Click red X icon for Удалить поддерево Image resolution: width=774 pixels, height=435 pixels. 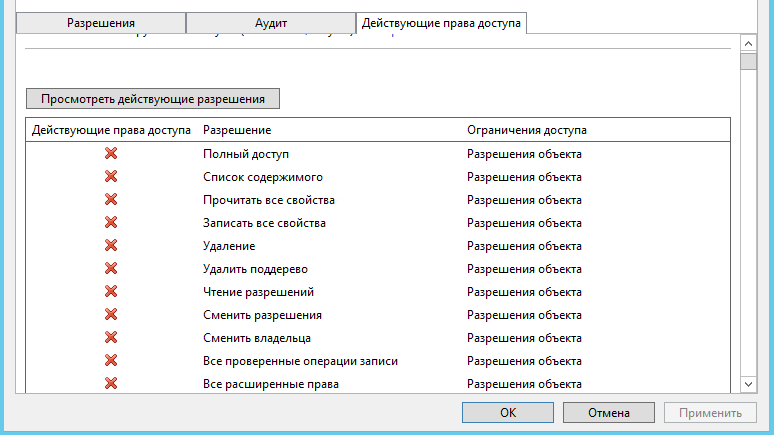pos(111,269)
